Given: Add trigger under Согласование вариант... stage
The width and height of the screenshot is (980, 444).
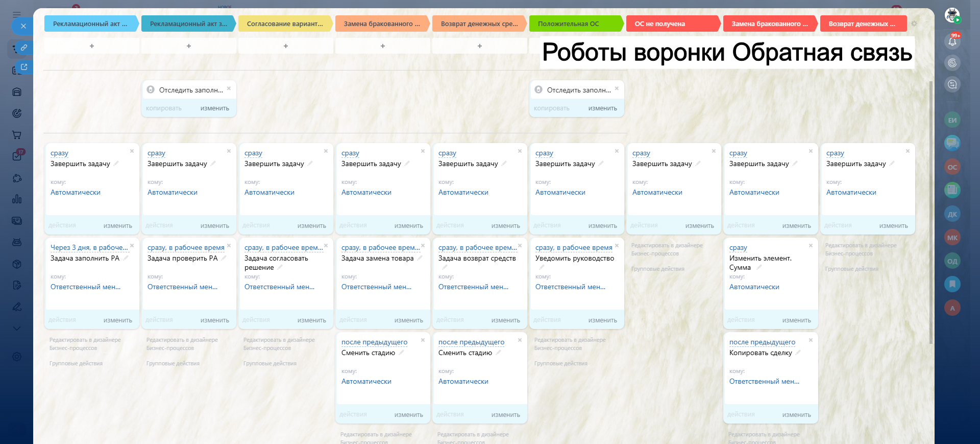Looking at the screenshot, I should click(286, 46).
